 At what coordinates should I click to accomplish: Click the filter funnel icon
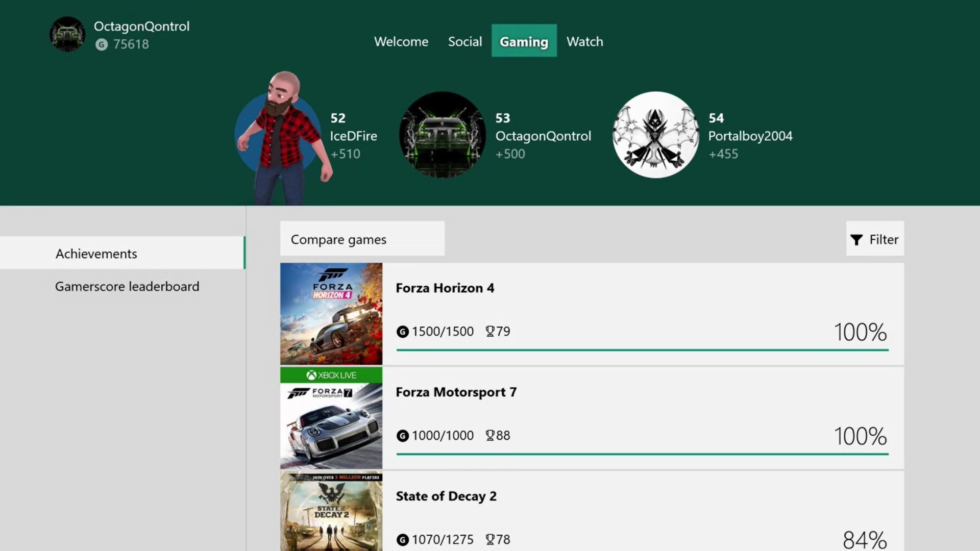[856, 240]
